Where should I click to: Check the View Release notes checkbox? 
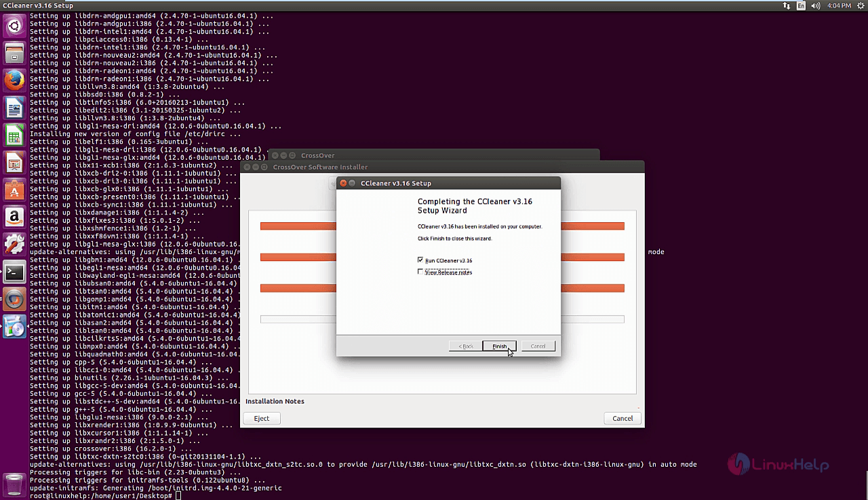tap(421, 272)
